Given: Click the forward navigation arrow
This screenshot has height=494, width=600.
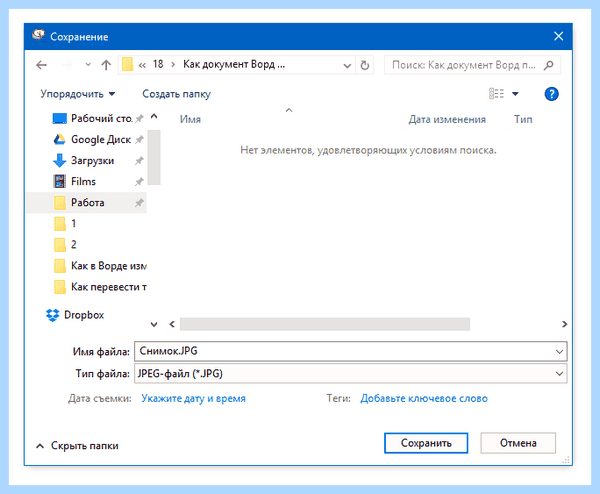Looking at the screenshot, I should click(x=67, y=65).
